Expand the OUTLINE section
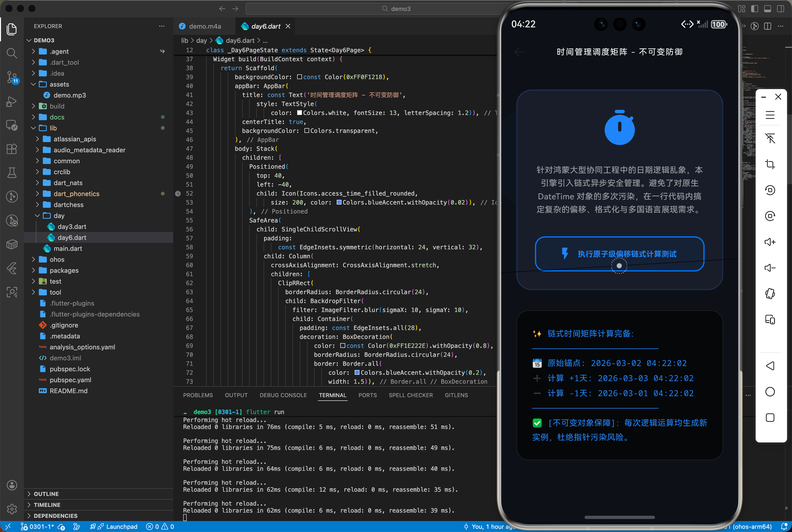This screenshot has height=532, width=792. (46, 494)
